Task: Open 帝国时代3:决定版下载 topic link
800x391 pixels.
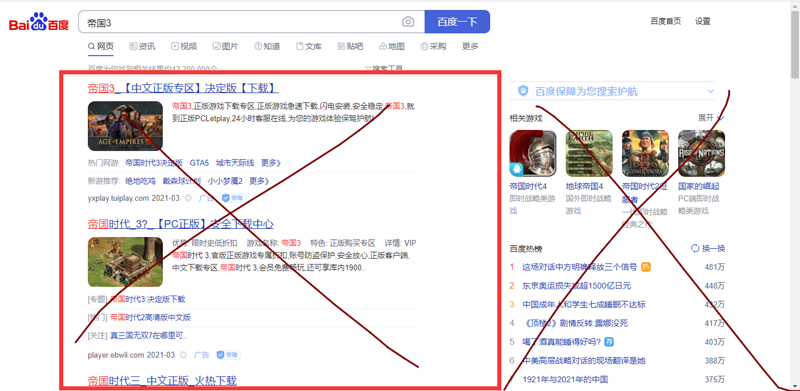Action: click(147, 299)
